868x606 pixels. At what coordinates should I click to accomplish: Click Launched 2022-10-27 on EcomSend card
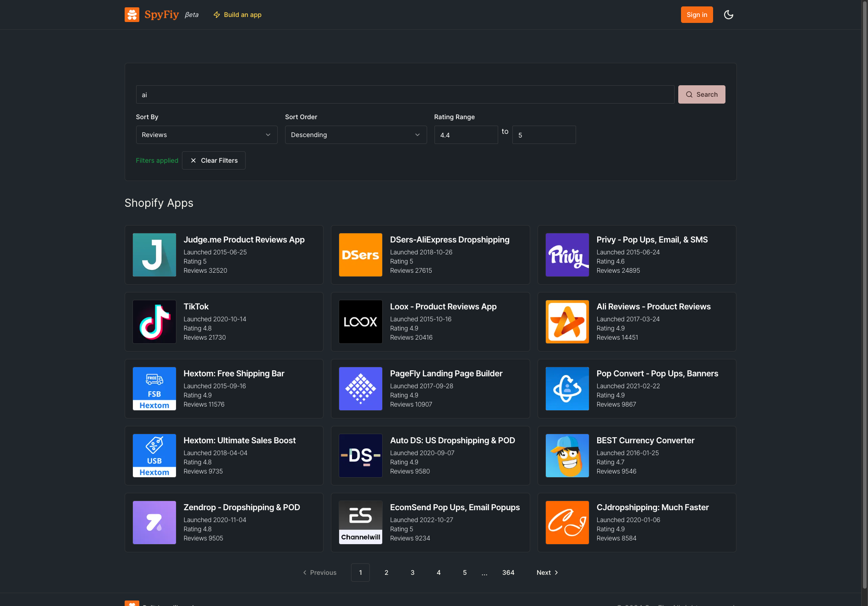(421, 520)
